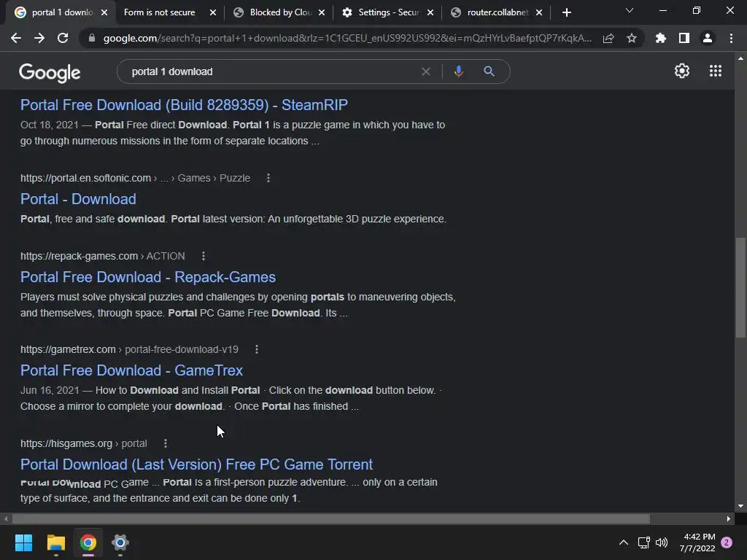This screenshot has width=747, height=560.
Task: Click the repack-games.com URL breadcrumb
Action: (x=102, y=256)
